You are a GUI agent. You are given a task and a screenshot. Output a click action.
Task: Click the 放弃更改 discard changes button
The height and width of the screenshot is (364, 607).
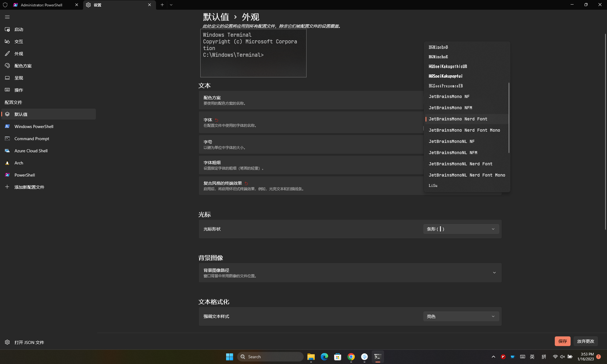(x=585, y=341)
